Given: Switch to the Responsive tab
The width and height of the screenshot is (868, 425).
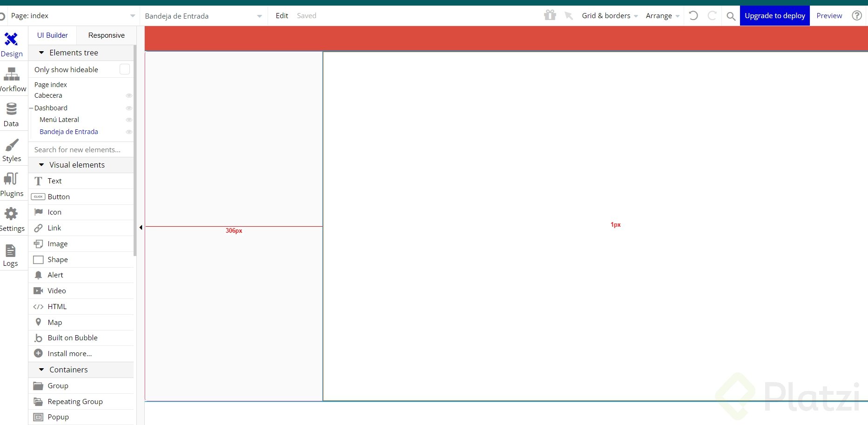Looking at the screenshot, I should 106,35.
